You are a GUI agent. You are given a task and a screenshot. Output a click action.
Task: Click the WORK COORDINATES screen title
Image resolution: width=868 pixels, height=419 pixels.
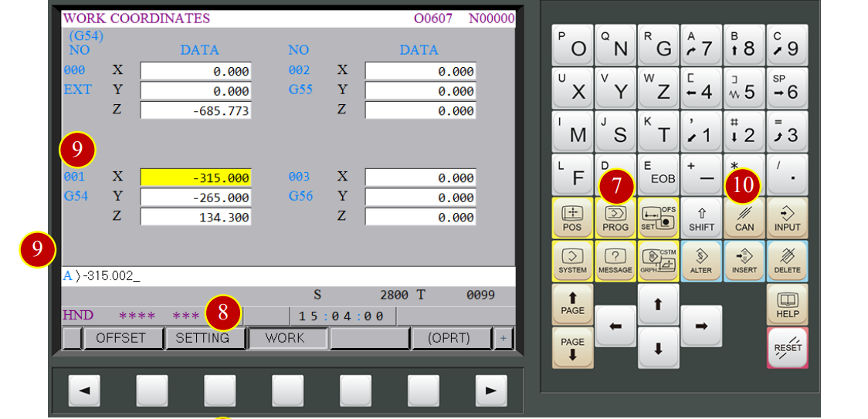137,19
